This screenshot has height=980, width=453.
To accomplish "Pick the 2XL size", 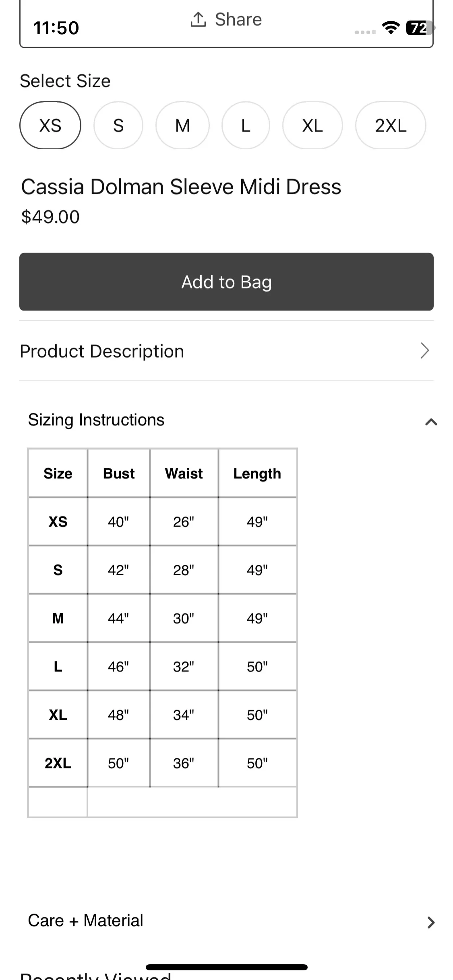I will (x=391, y=125).
